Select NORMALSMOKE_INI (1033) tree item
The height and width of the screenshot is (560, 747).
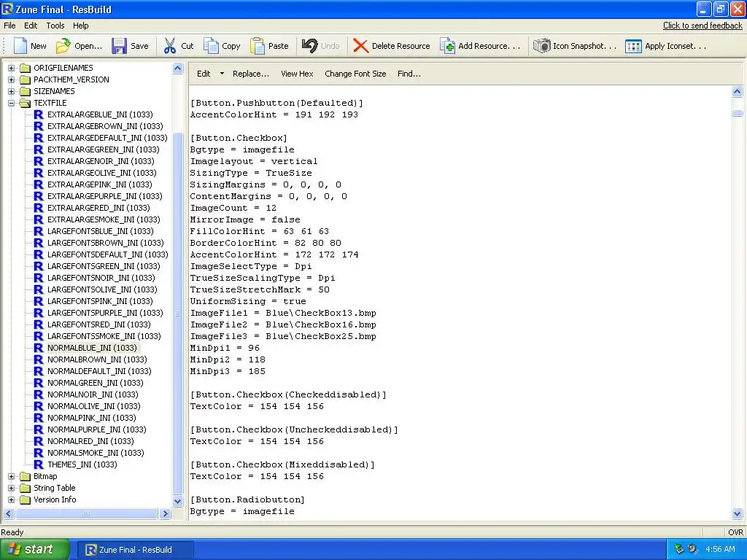click(96, 453)
